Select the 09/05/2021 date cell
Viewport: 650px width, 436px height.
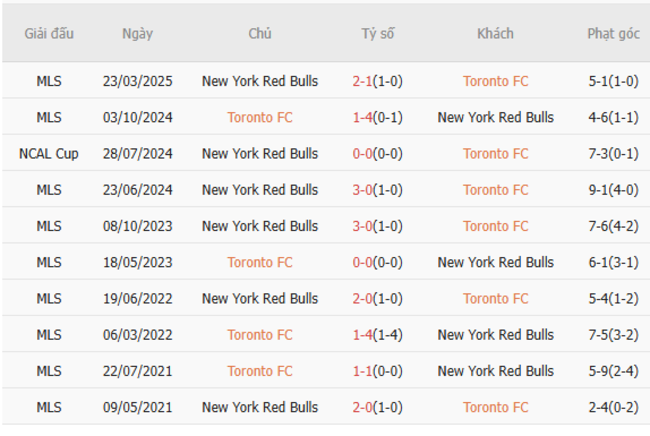click(x=138, y=407)
